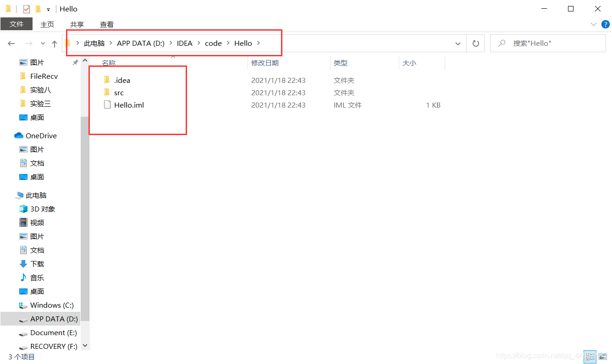The width and height of the screenshot is (612, 364).
Task: Open the 实验八 folder in navigation pane
Action: point(40,90)
